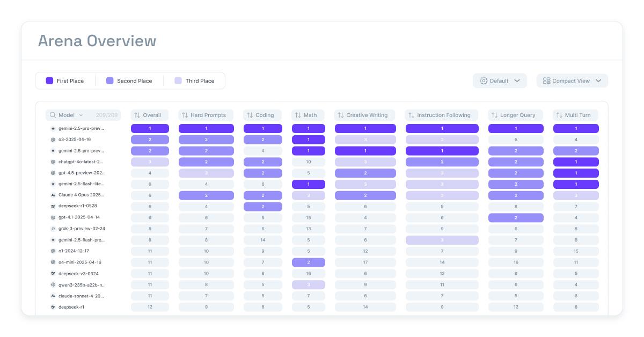The width and height of the screenshot is (644, 337).
Task: Click o1-2024-12-17 Multi Turn cell 15
Action: (576, 251)
